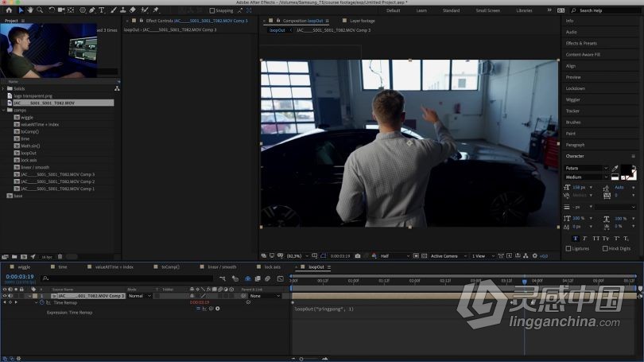Toggle the enable expression equals icon
Image resolution: width=644 pixels, height=362 pixels.
coord(198,309)
